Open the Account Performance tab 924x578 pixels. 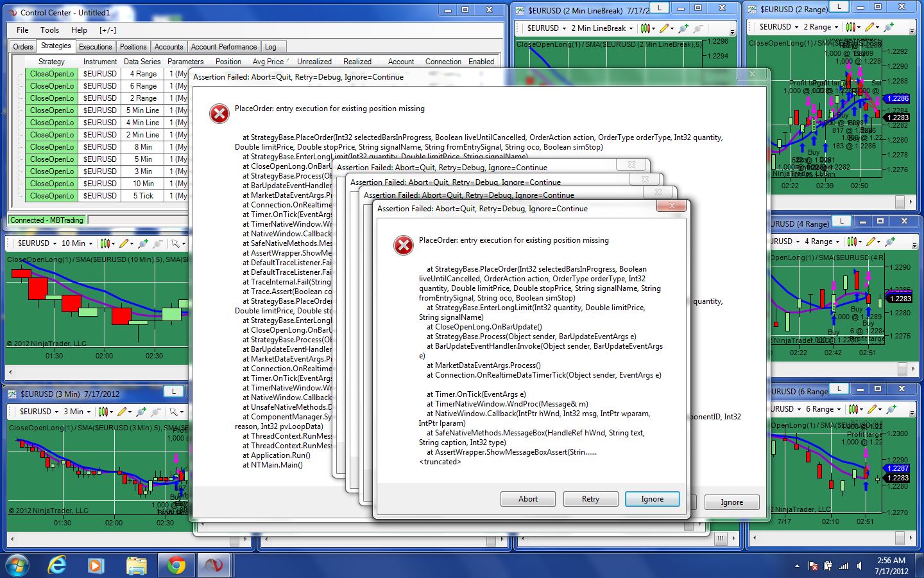click(x=224, y=47)
